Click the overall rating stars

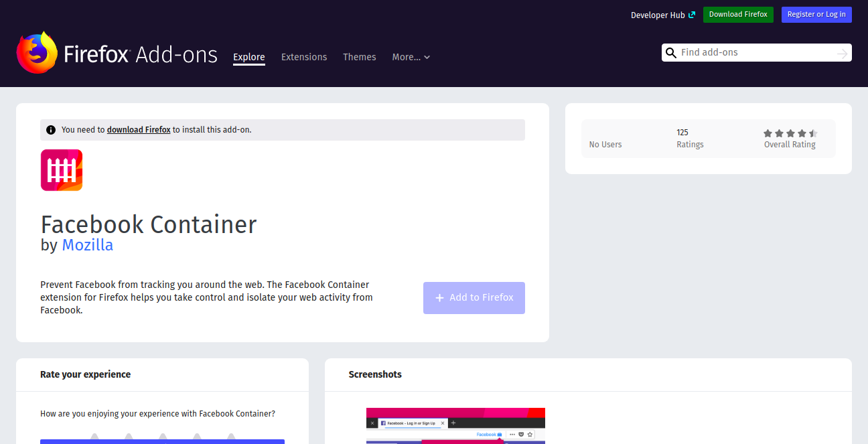[x=790, y=133]
